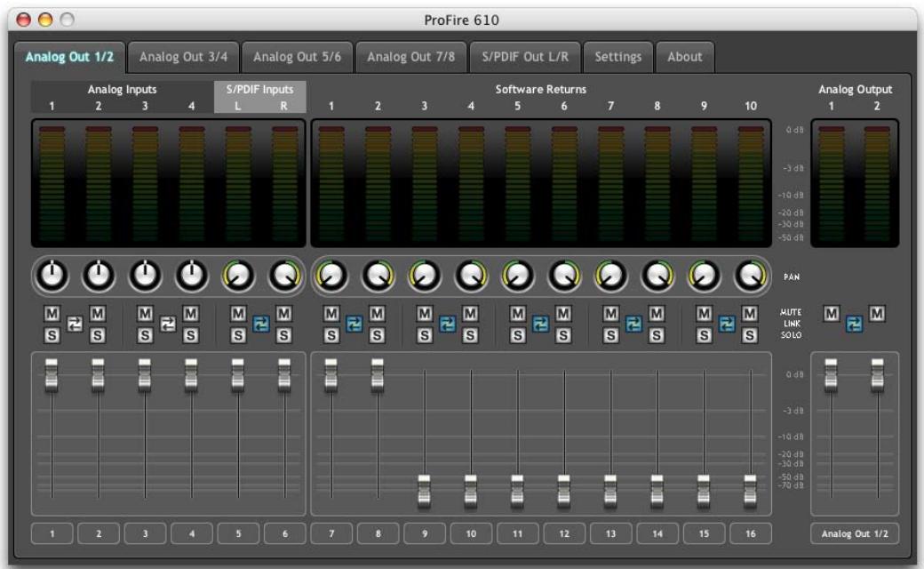Click the Software Returns header label
Screen dimensions: 924x569
click(x=541, y=90)
